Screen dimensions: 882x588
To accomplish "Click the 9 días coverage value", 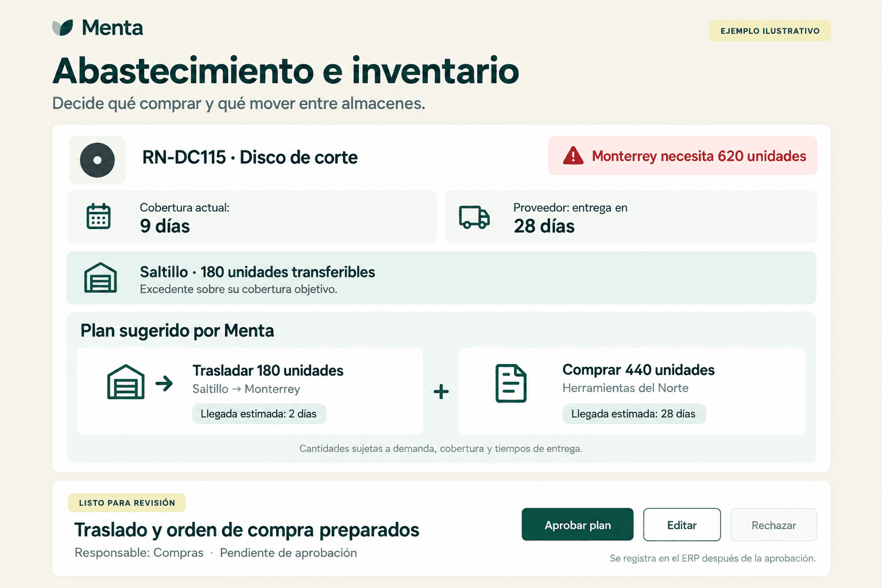I will click(165, 226).
